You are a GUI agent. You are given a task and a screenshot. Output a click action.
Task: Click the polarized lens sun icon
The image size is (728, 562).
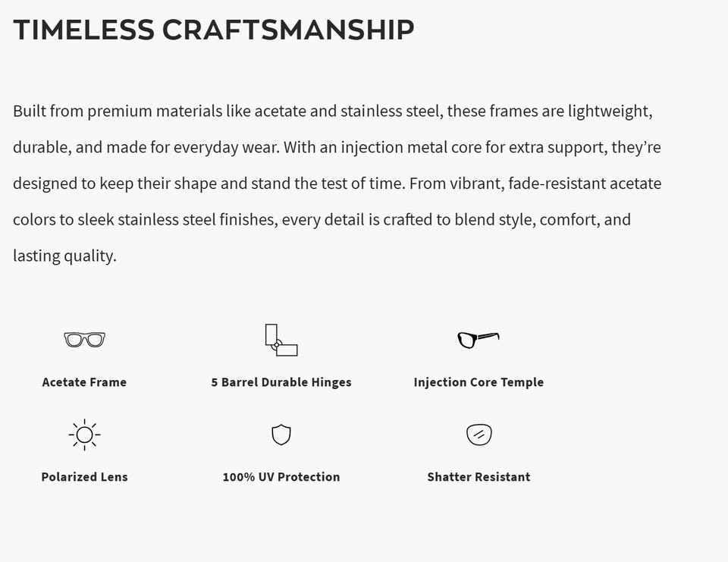point(84,435)
